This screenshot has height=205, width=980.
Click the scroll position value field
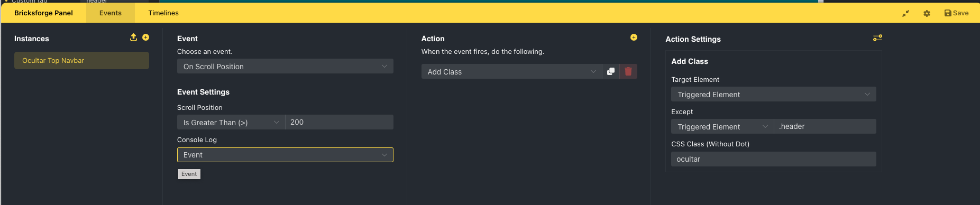tap(340, 122)
